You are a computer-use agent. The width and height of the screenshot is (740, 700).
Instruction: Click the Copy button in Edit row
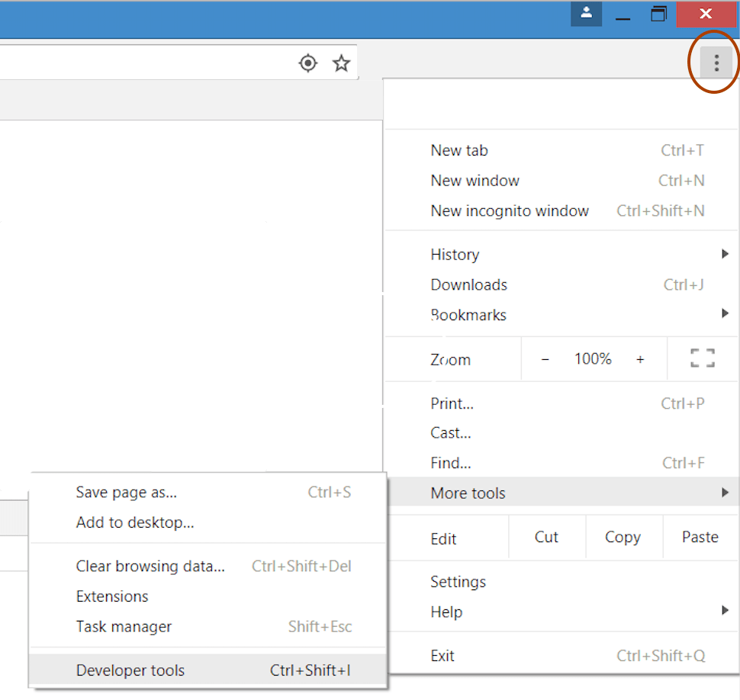pos(623,538)
